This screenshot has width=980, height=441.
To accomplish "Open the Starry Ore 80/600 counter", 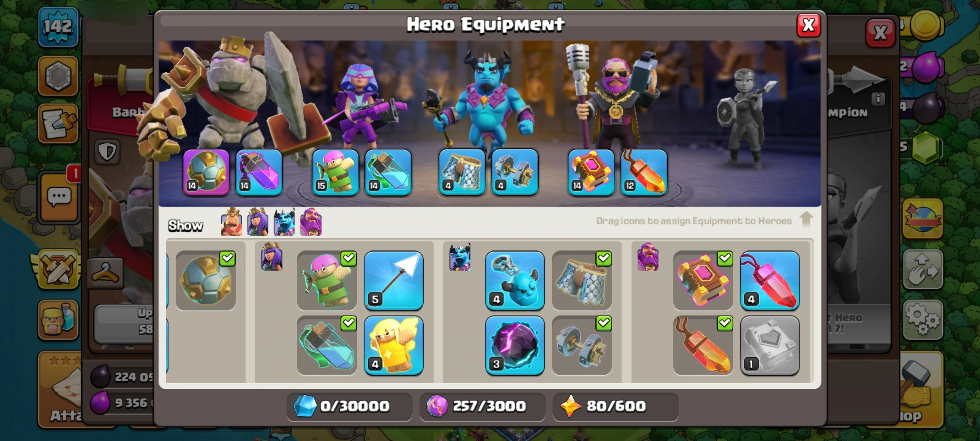I will click(615, 406).
